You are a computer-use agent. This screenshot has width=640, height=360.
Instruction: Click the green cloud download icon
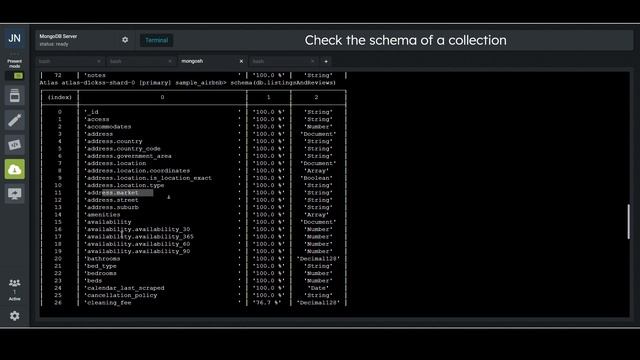(x=15, y=169)
